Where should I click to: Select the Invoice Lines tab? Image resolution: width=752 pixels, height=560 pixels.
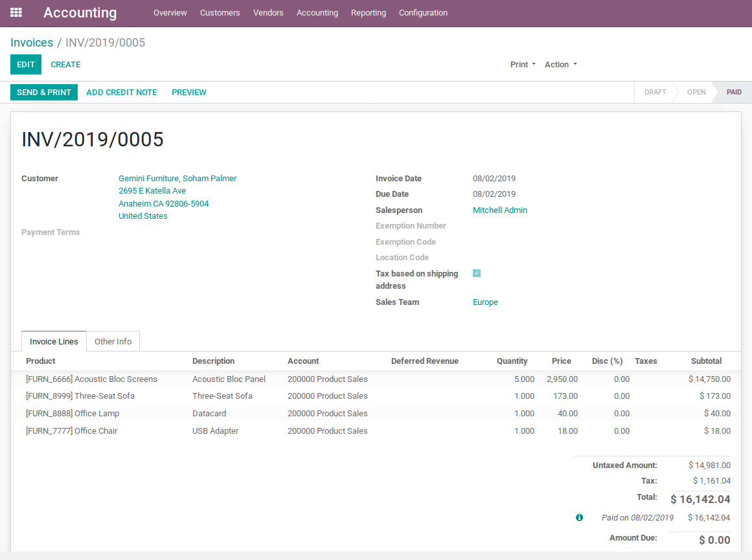54,341
